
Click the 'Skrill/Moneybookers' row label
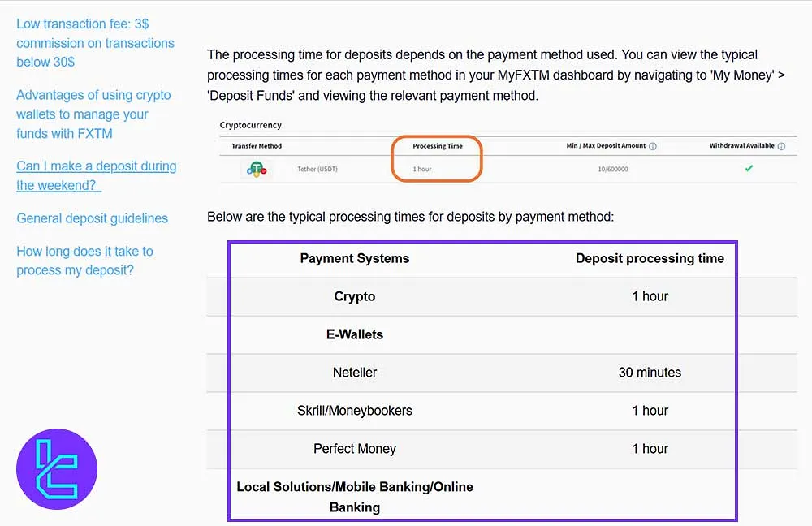355,411
